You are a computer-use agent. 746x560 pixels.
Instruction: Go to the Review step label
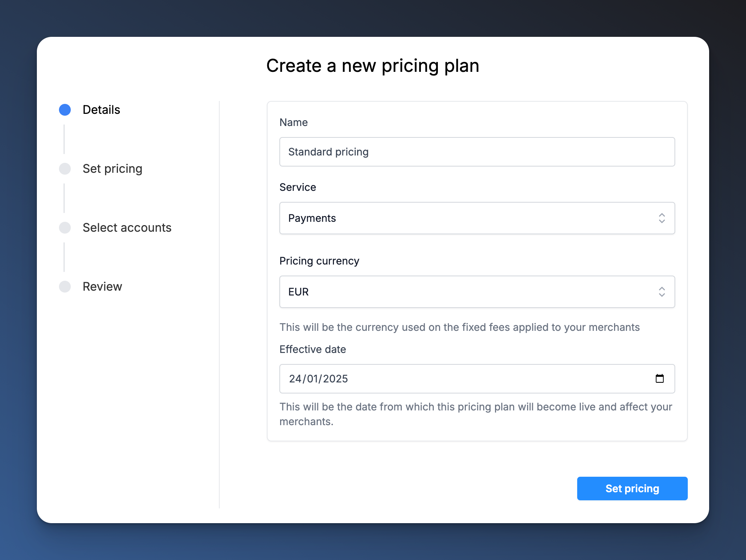(x=102, y=287)
